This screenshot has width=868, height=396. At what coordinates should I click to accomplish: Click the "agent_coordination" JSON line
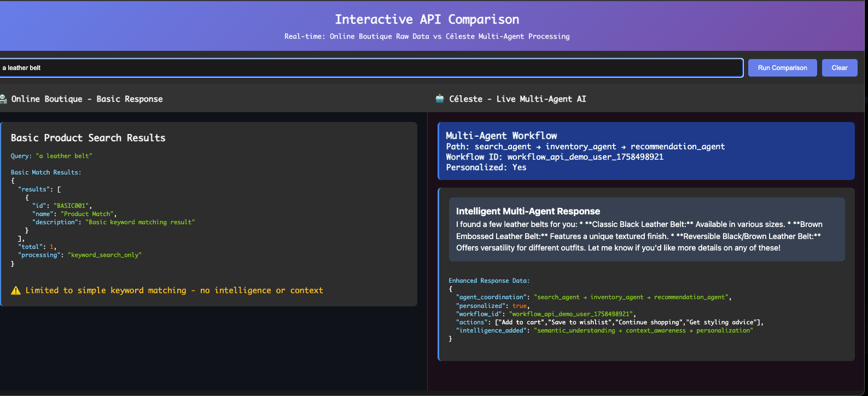(x=593, y=297)
